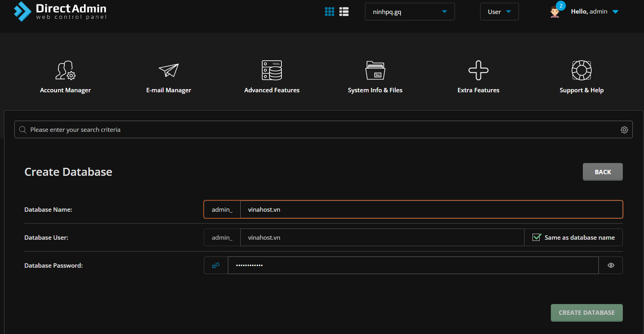Switch to list layout view
The image size is (644, 334).
coord(344,12)
